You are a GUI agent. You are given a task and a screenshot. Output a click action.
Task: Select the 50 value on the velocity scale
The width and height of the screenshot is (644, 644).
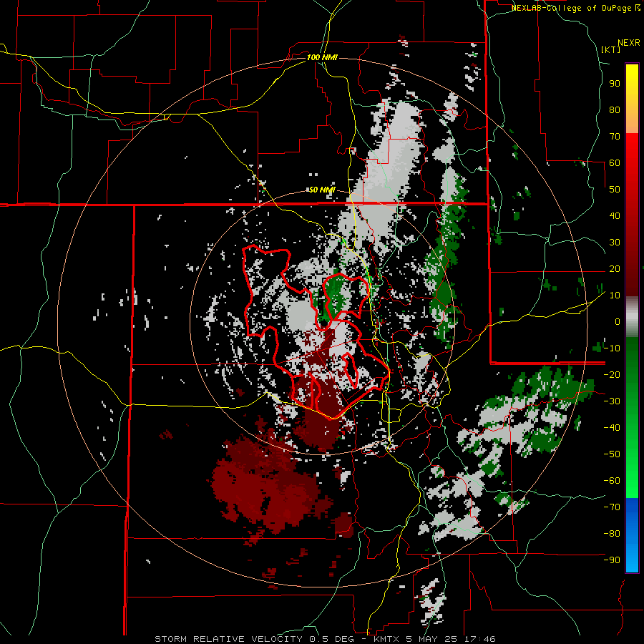(x=615, y=190)
